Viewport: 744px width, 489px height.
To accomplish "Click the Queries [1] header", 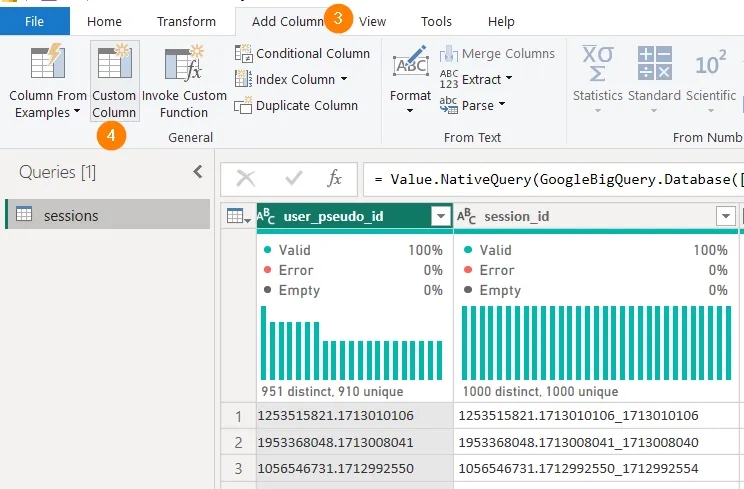I will 57,172.
